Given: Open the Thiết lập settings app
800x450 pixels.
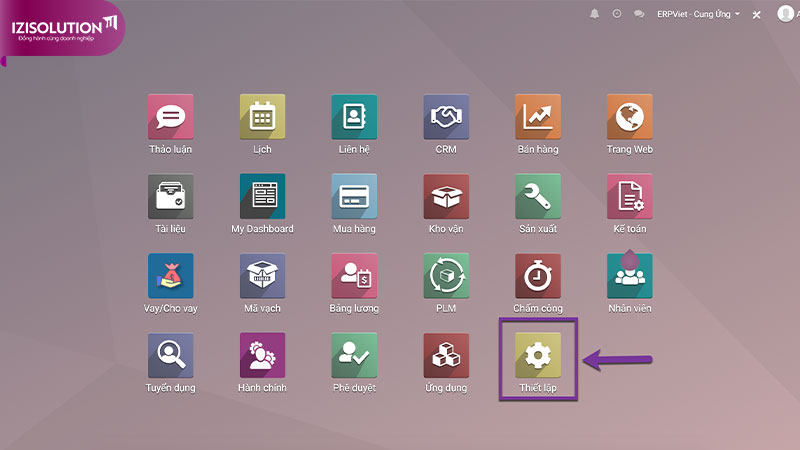Looking at the screenshot, I should [538, 356].
